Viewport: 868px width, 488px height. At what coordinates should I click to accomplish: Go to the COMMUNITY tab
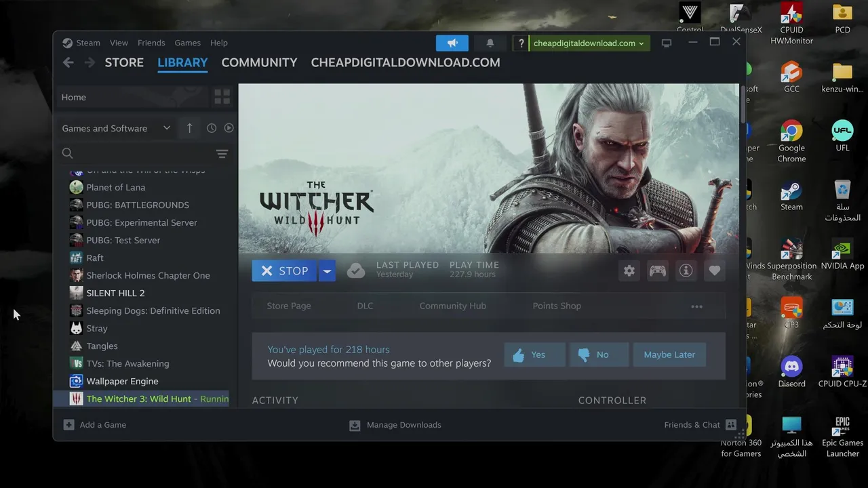(x=259, y=62)
